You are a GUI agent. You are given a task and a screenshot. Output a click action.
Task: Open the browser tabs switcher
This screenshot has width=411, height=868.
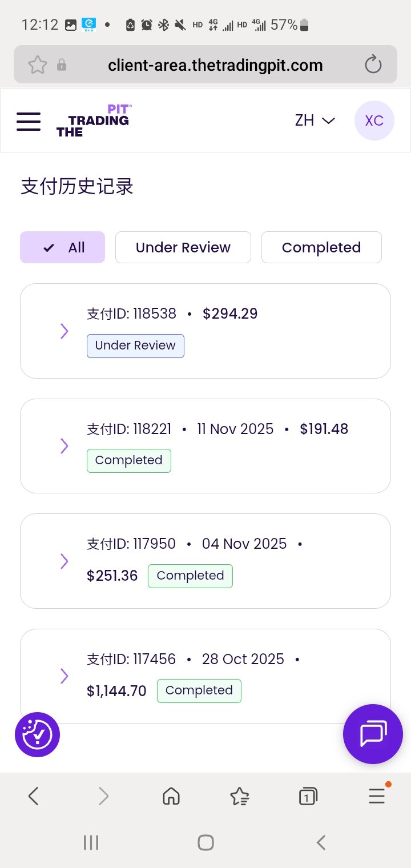tap(308, 795)
